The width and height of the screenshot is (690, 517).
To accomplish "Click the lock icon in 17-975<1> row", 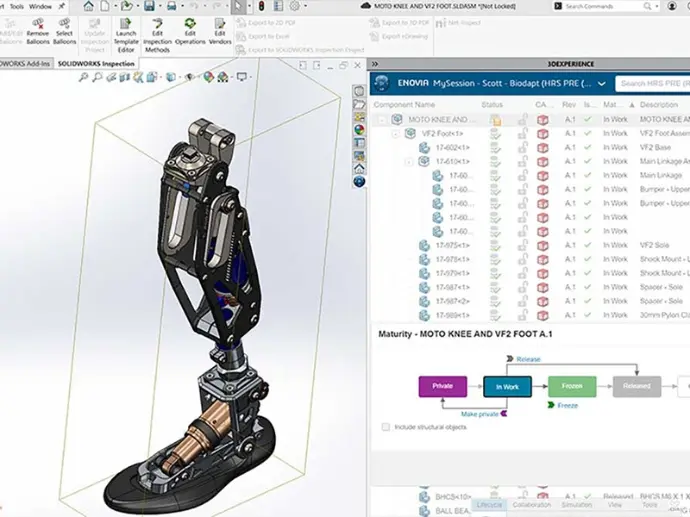I will [522, 245].
